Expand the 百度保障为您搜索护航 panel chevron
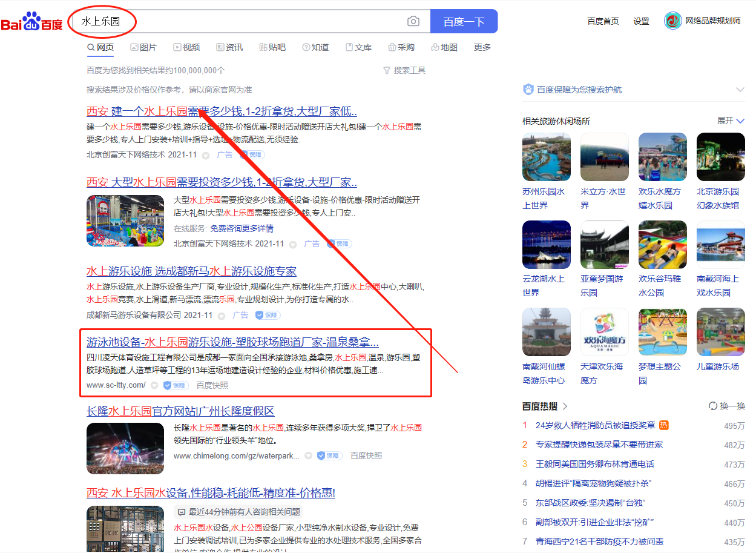 tap(740, 90)
